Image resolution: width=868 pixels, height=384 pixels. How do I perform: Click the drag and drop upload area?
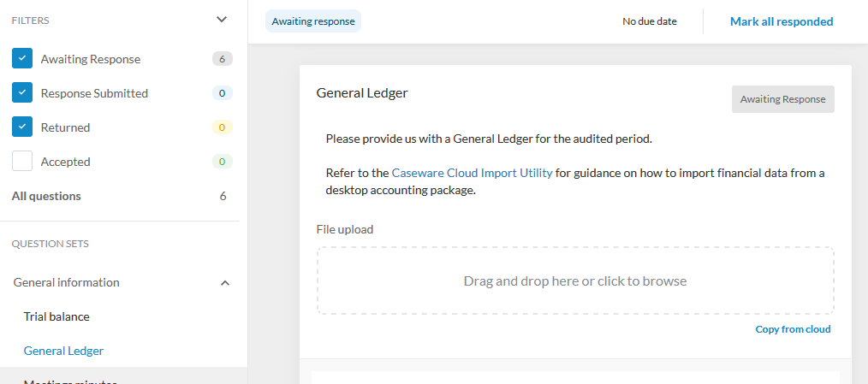point(574,281)
